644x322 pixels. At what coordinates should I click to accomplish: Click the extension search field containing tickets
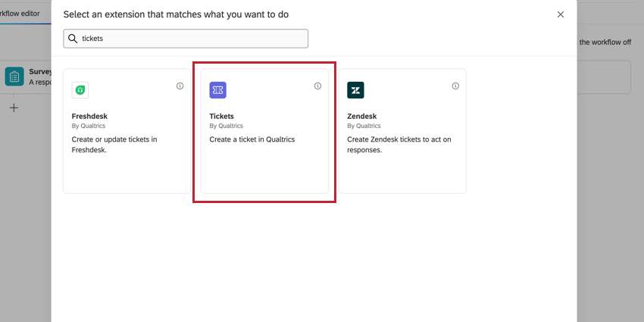(x=186, y=39)
